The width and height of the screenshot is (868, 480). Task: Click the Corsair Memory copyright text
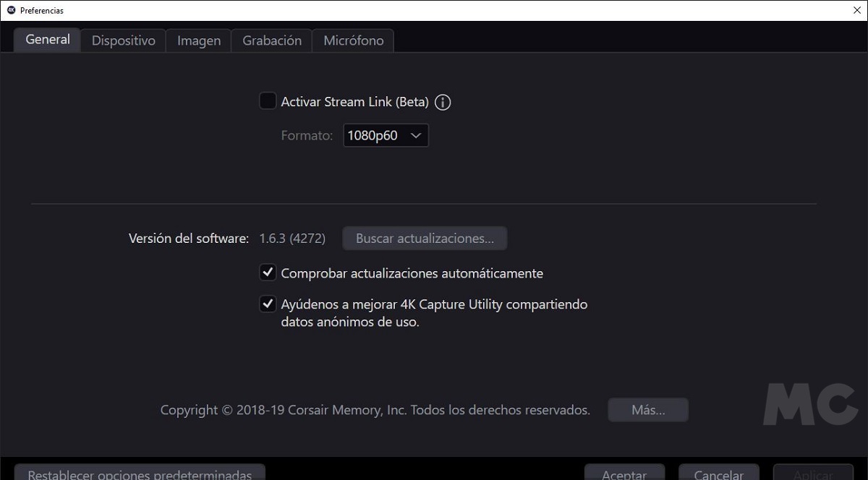(x=375, y=410)
